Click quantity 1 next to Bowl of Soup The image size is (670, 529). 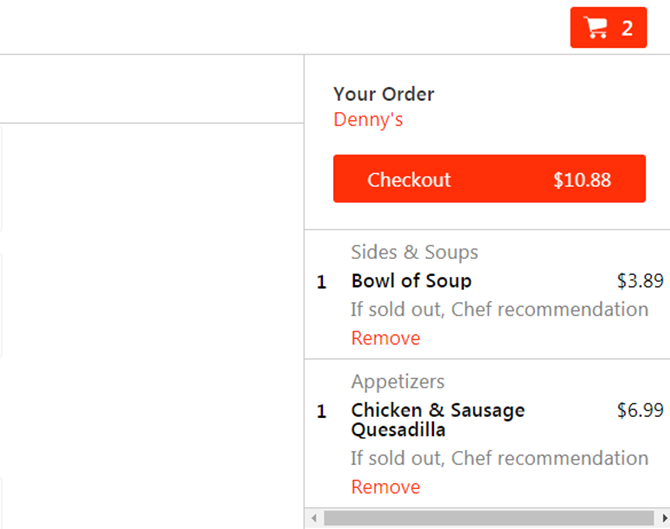point(321,282)
